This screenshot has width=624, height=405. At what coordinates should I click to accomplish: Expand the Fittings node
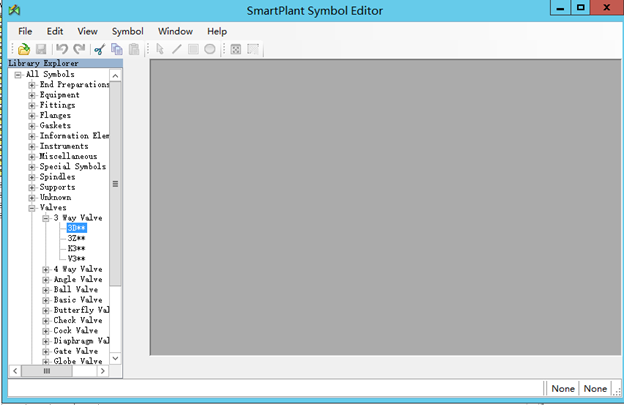click(32, 105)
